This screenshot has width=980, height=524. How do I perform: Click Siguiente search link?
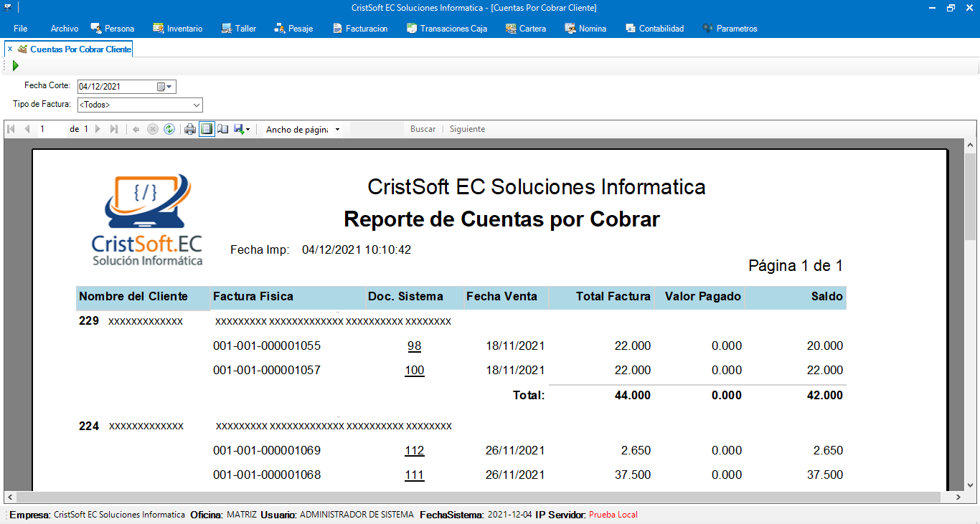point(468,129)
